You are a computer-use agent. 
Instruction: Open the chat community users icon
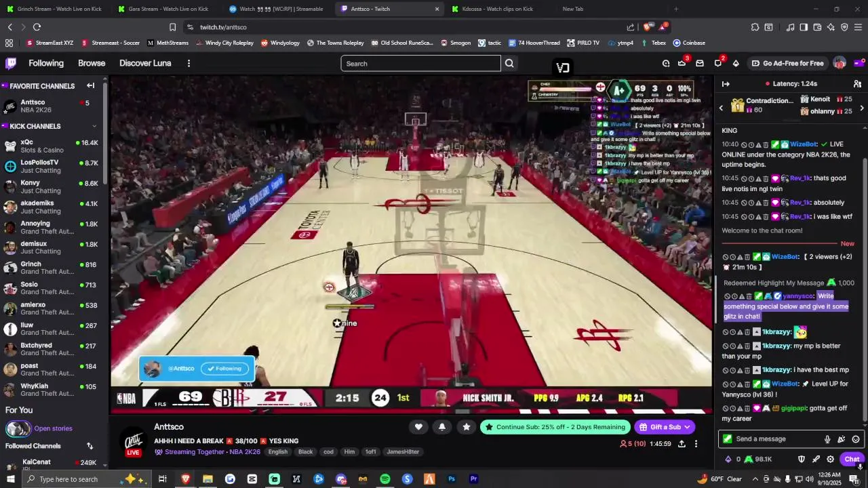click(x=857, y=84)
